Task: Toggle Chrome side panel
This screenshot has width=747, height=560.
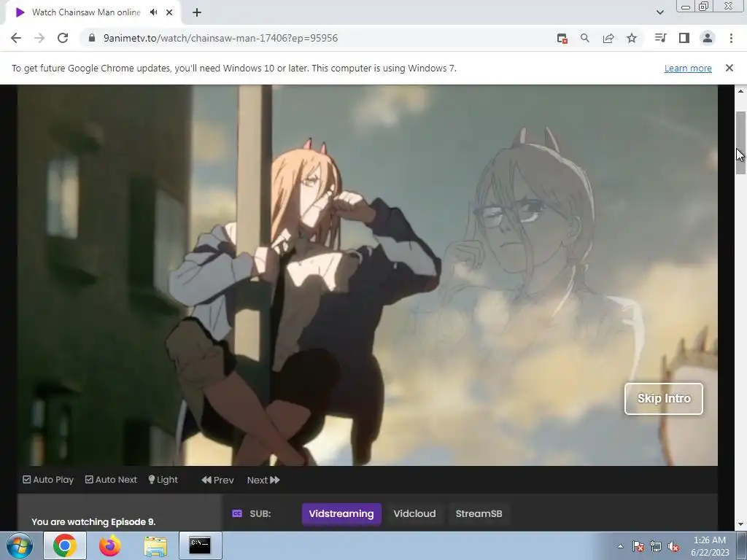Action: [684, 38]
